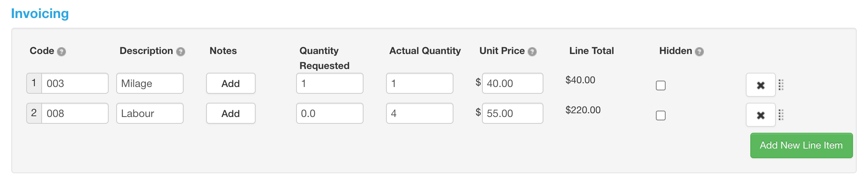This screenshot has width=868, height=186.
Task: Click the Milage description field
Action: [x=150, y=83]
